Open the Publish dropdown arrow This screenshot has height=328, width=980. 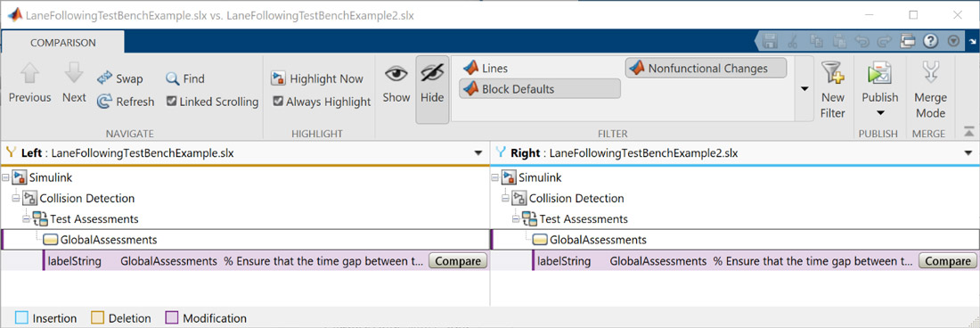point(879,113)
